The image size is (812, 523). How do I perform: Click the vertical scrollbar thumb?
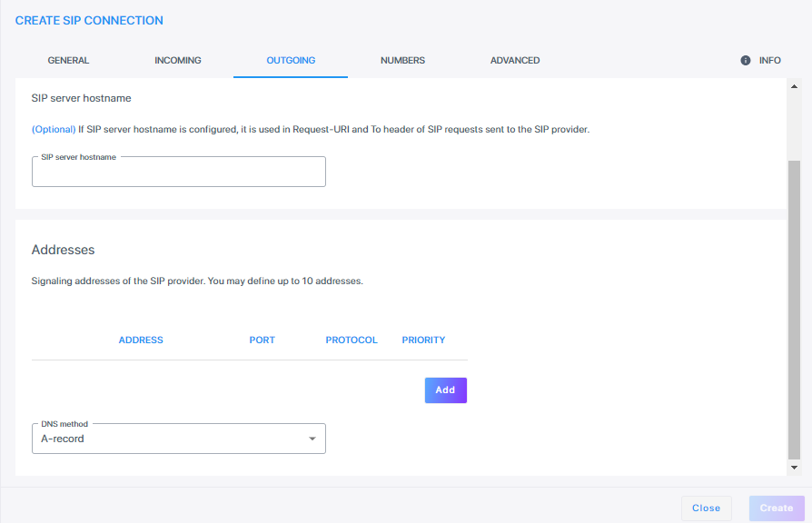click(x=794, y=310)
